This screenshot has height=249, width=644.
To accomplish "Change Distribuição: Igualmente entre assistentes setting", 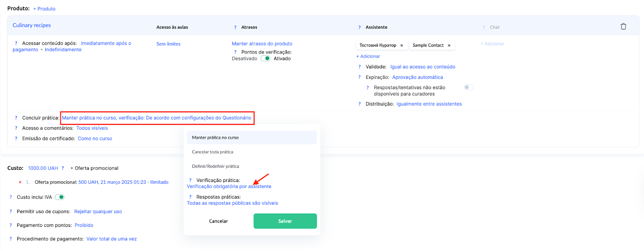I will click(429, 104).
